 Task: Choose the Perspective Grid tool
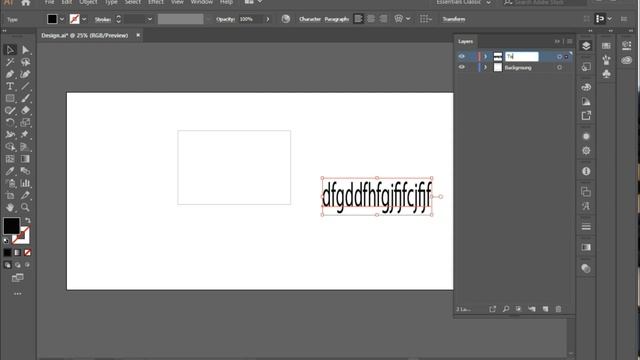click(25, 147)
